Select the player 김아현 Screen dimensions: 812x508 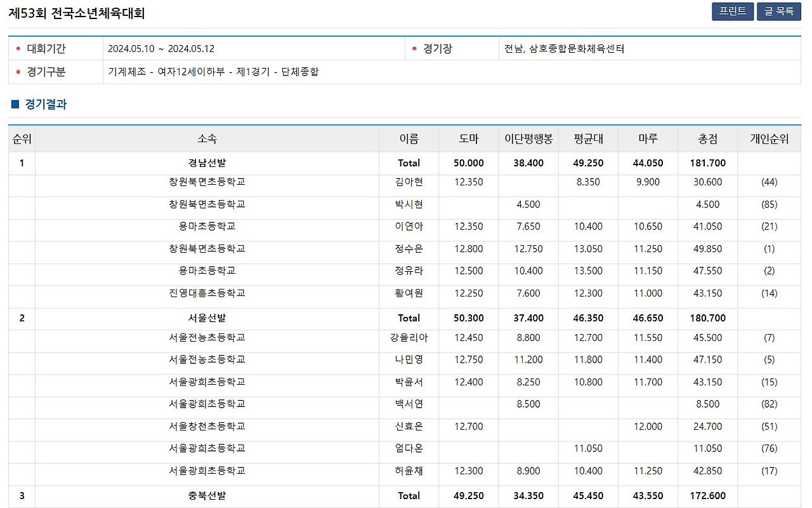coord(409,182)
